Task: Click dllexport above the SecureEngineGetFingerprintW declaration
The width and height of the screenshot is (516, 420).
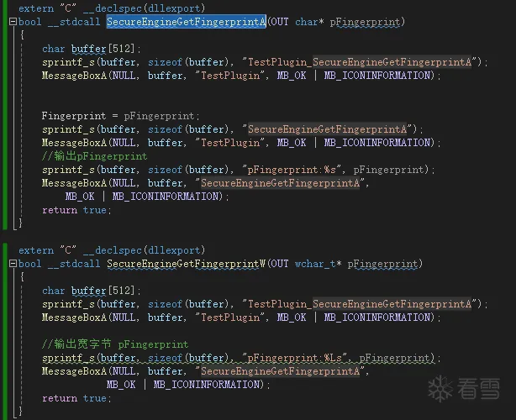Action: [x=173, y=250]
